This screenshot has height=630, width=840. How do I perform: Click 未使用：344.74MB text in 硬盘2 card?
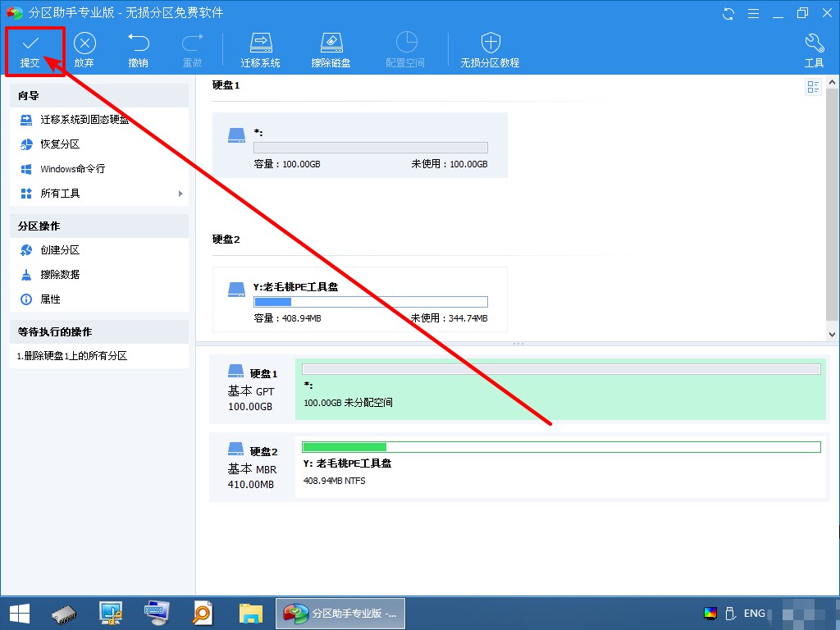click(450, 318)
